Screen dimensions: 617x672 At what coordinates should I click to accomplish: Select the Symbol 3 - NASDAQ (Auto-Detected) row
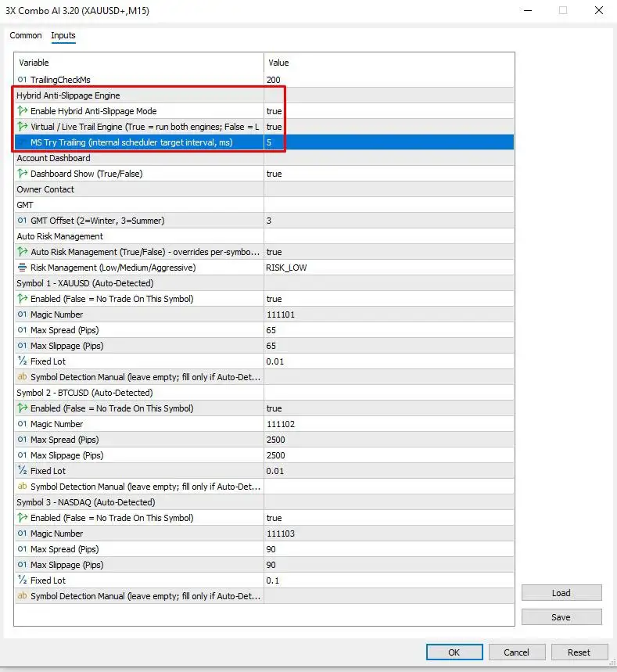click(264, 502)
